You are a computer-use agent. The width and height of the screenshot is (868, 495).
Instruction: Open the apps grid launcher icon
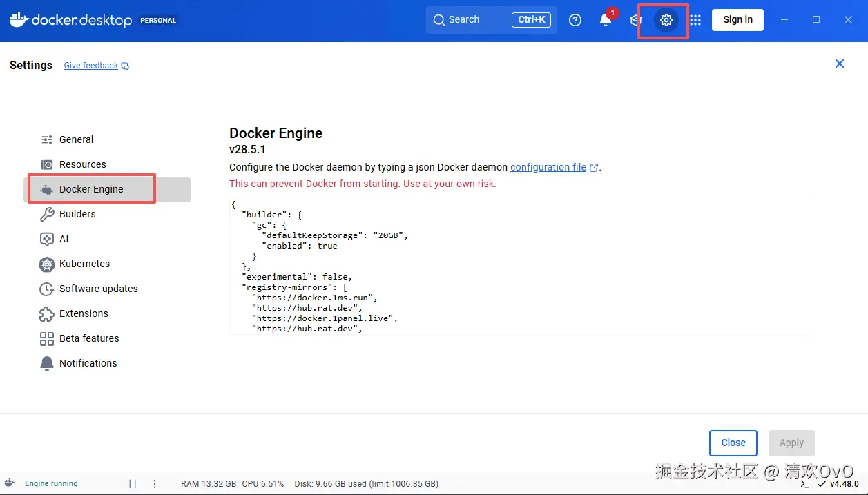(x=695, y=20)
